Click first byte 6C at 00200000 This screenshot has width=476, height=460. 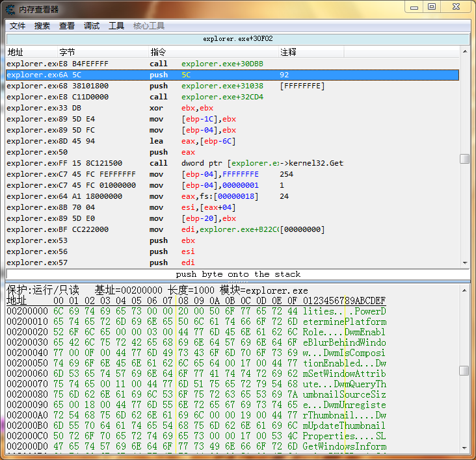pyautogui.click(x=59, y=311)
